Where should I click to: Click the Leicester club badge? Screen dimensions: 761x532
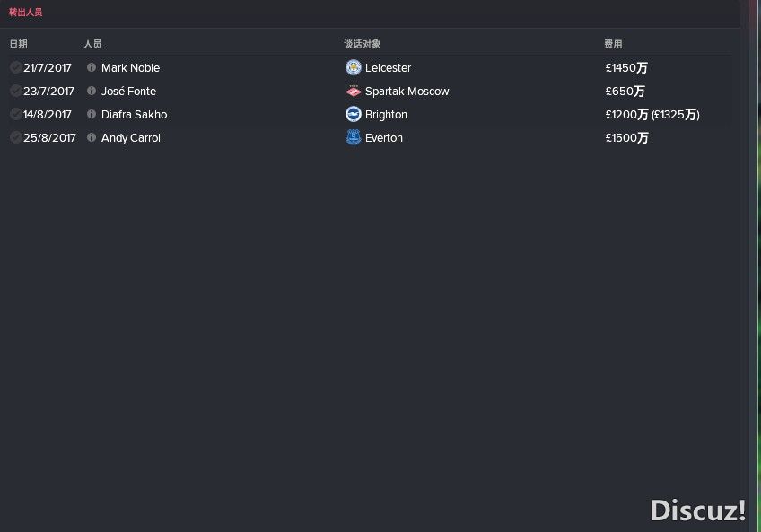(x=354, y=67)
